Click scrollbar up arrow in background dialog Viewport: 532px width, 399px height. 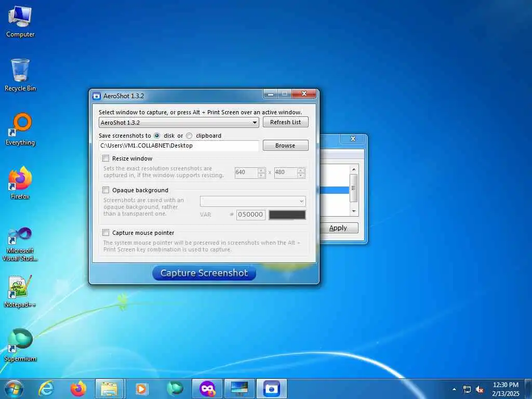tap(354, 169)
